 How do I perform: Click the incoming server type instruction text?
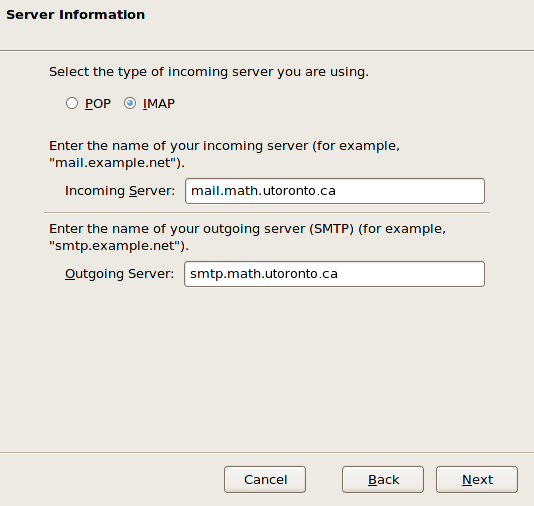pyautogui.click(x=209, y=72)
